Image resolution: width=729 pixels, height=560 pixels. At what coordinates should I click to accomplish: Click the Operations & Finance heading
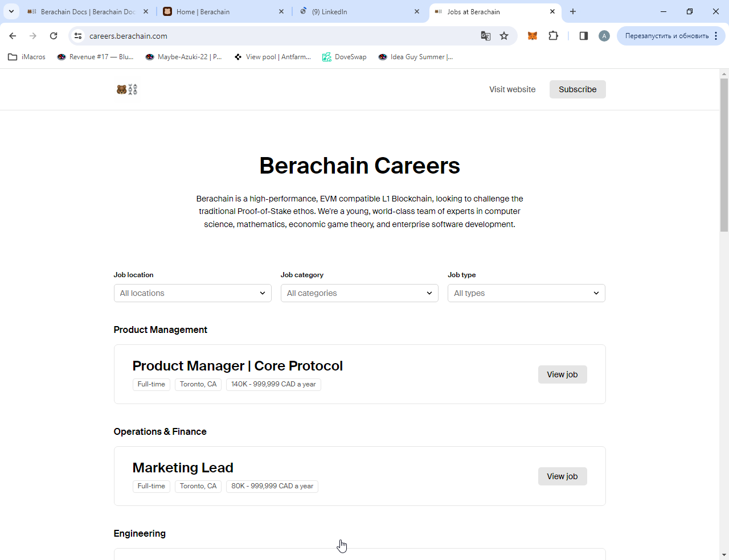[x=160, y=431]
